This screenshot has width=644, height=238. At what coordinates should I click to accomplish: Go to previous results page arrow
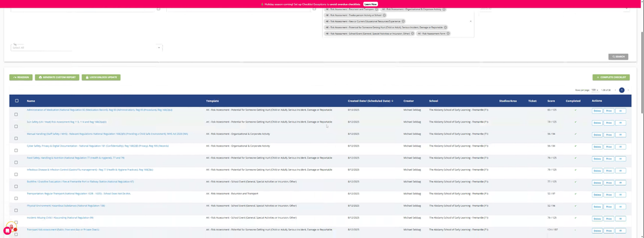(x=615, y=90)
